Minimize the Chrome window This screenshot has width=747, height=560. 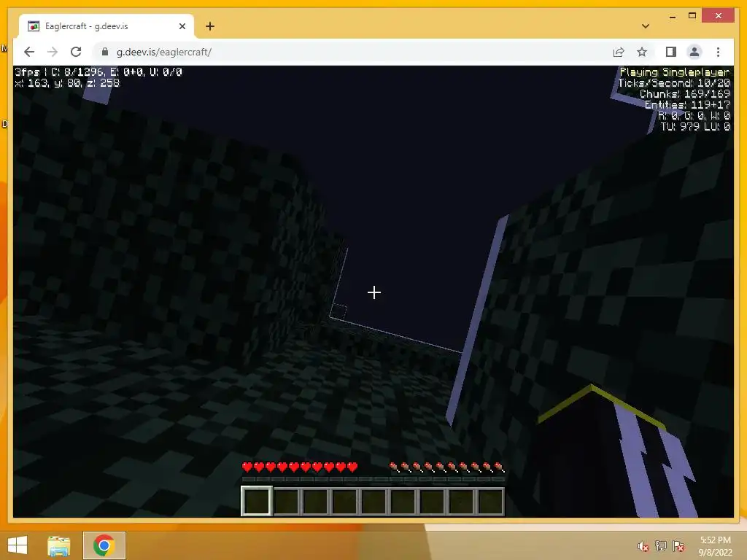(672, 16)
